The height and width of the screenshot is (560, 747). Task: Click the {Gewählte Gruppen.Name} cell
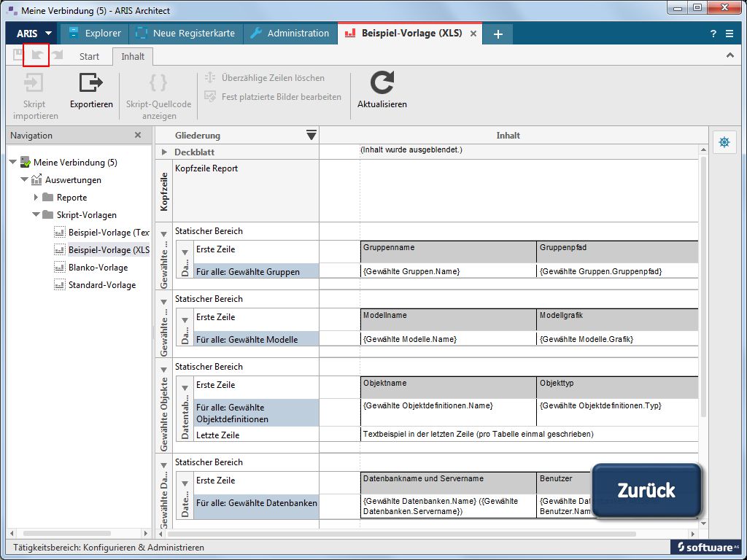pos(449,271)
